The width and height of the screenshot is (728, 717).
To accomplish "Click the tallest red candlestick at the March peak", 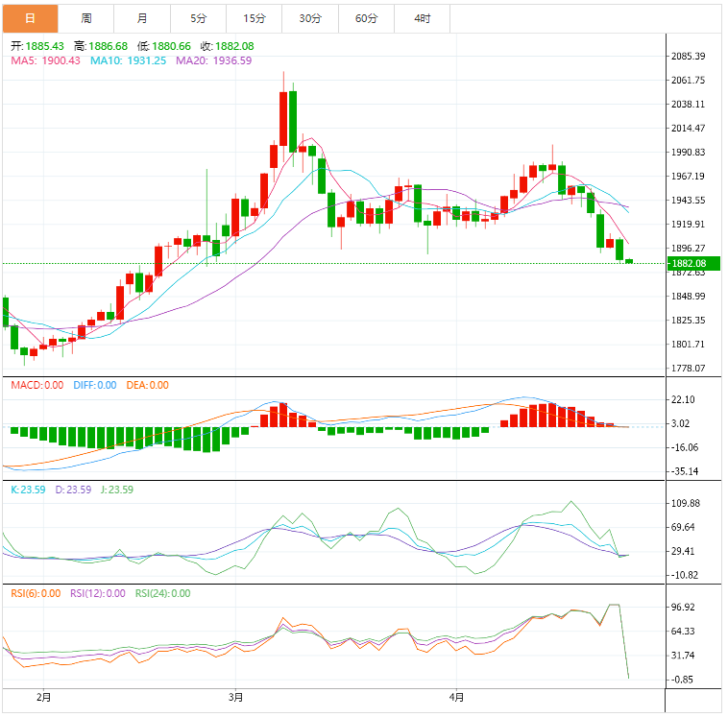I will (283, 119).
